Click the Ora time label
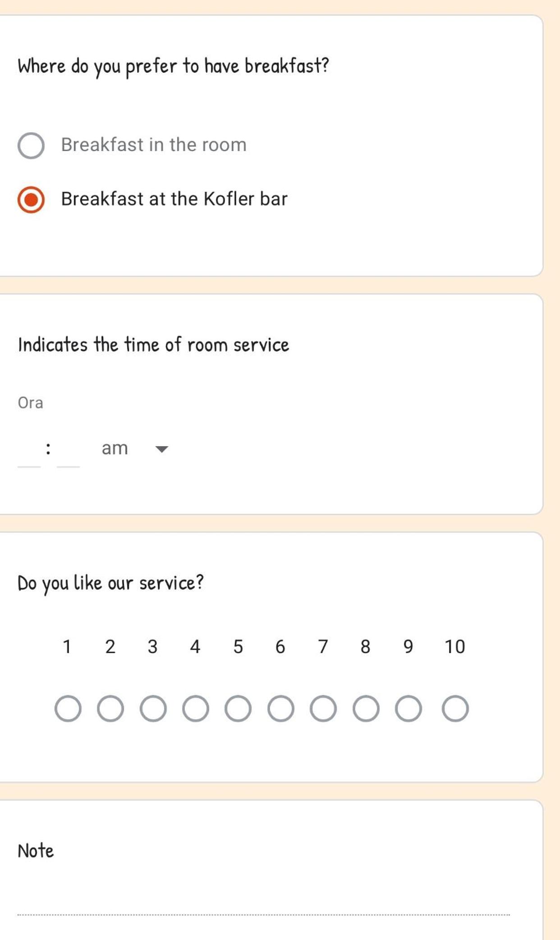The width and height of the screenshot is (560, 940). click(30, 403)
